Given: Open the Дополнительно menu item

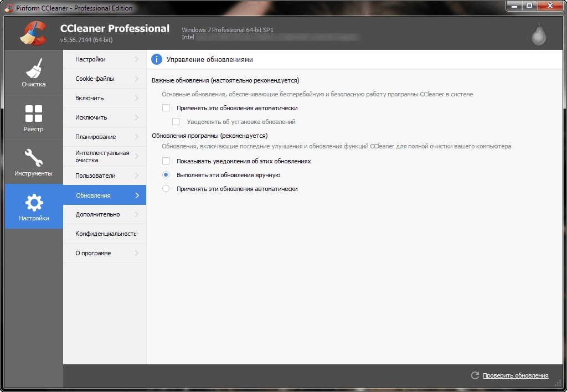Looking at the screenshot, I should click(105, 214).
